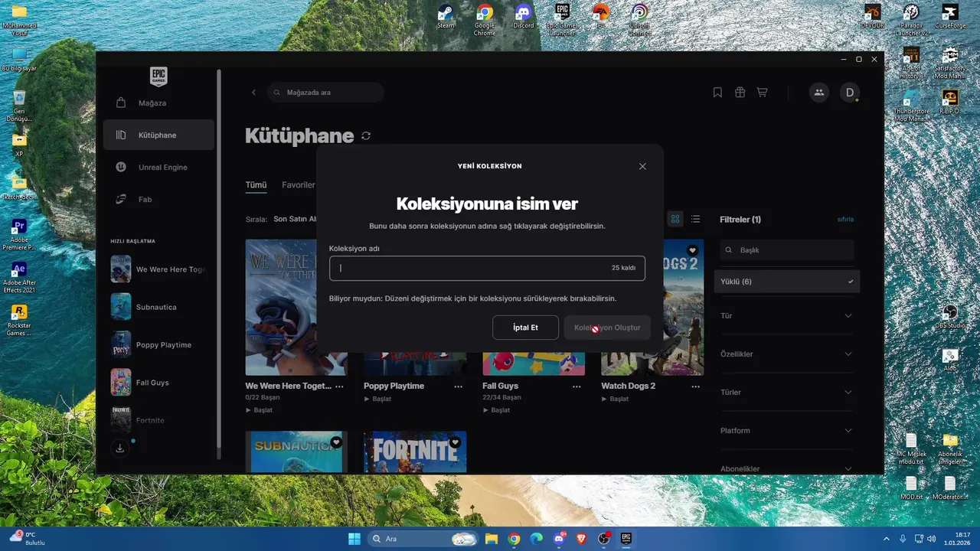Toggle favorite heart on Watch Dogs 2
Viewport: 980px width, 551px height.
click(x=692, y=250)
